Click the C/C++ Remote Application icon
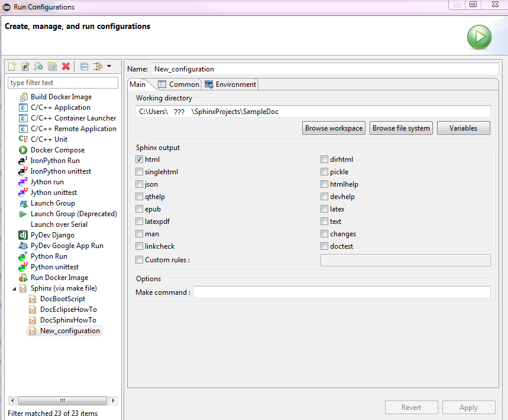Screen dimensions: 508x420 point(23,129)
